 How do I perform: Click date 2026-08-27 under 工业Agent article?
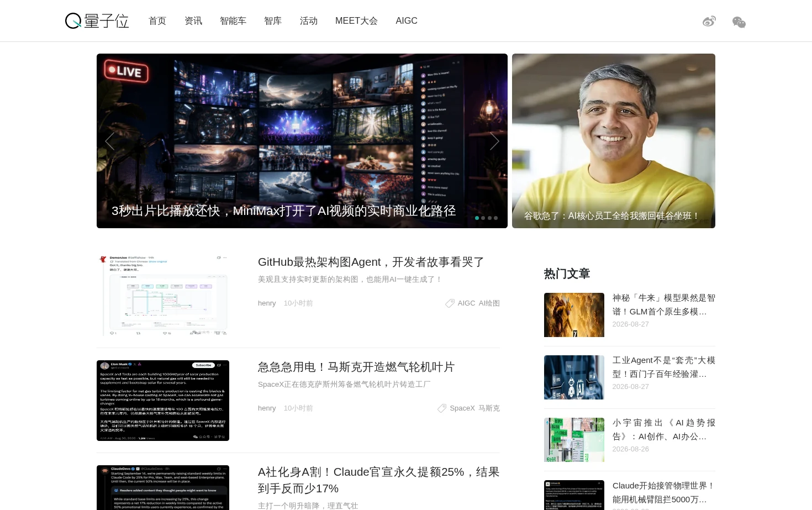pos(631,387)
